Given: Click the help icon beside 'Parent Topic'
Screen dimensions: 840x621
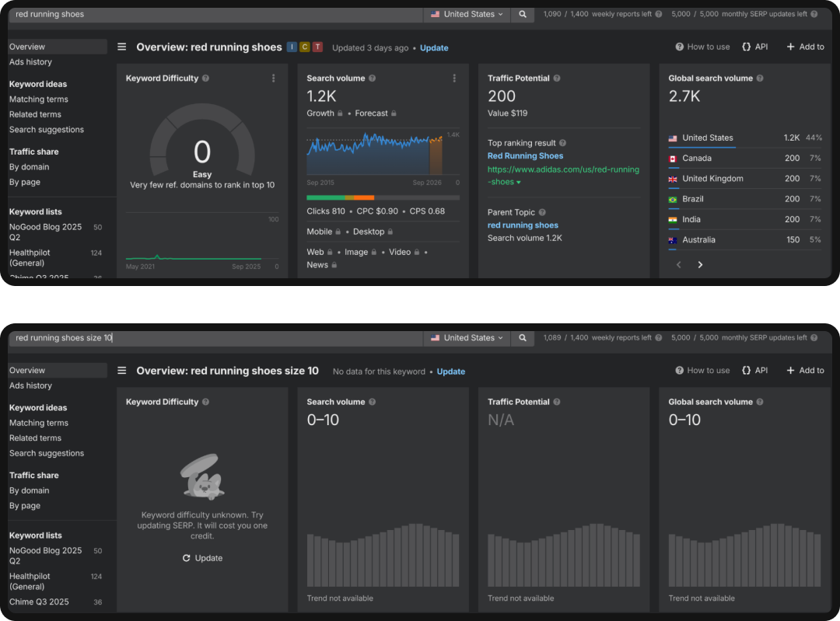Looking at the screenshot, I should (542, 212).
